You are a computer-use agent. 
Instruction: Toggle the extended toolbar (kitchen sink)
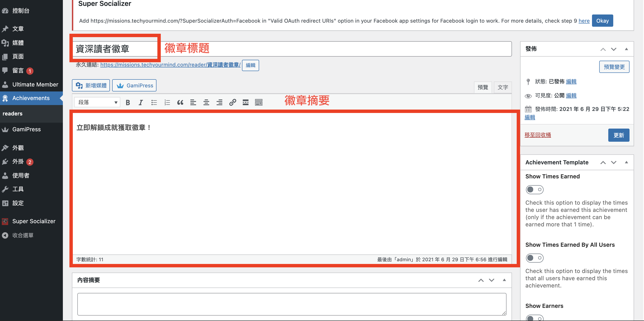tap(259, 102)
